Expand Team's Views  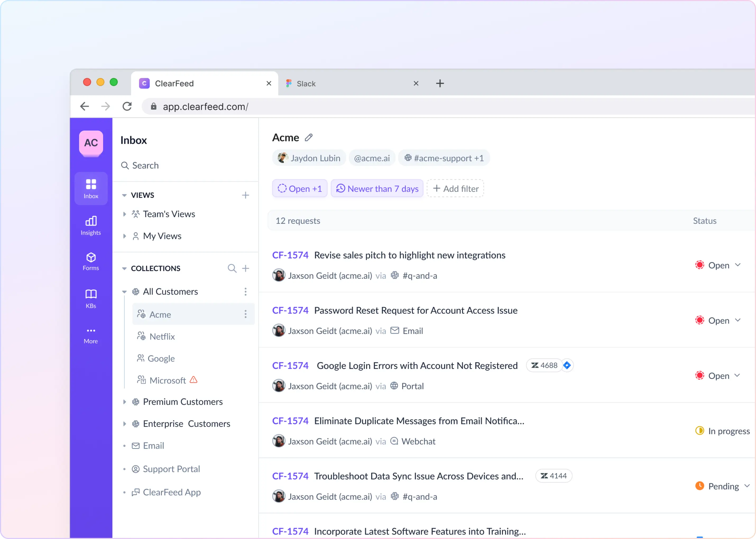(125, 214)
